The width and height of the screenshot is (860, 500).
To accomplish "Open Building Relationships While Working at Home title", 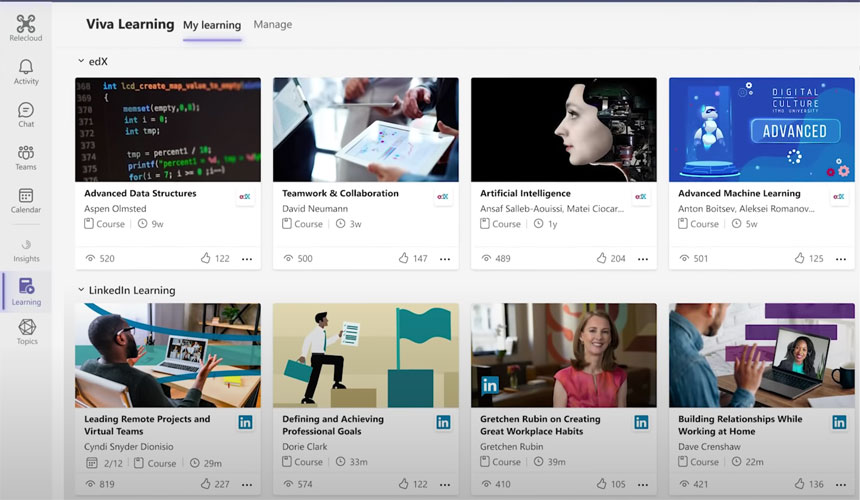I will (x=740, y=425).
